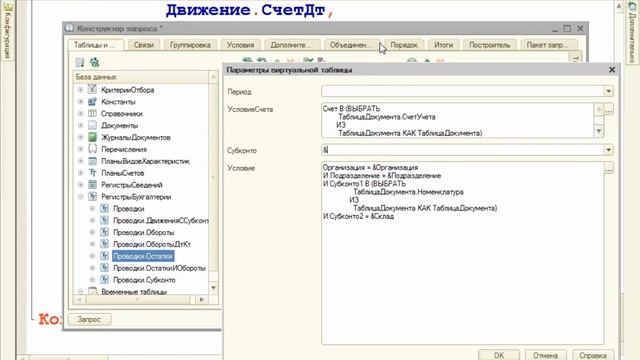640x360 pixels.
Task: Confirm with the OK button
Action: pos(499,355)
